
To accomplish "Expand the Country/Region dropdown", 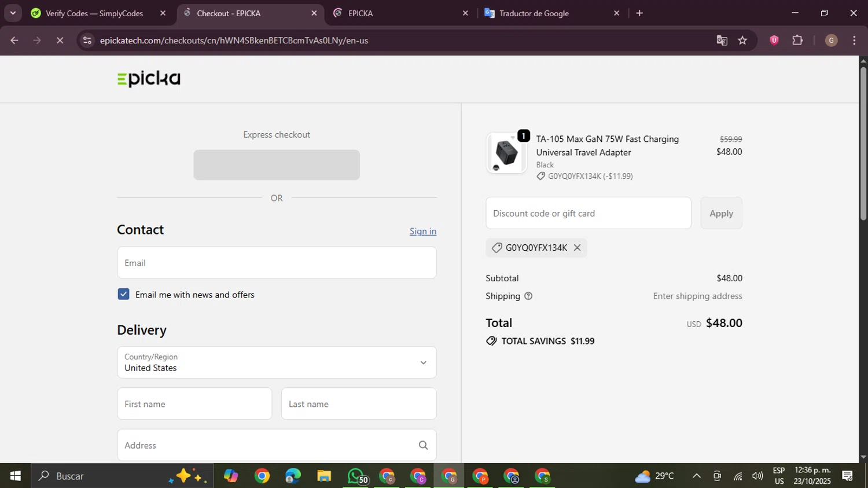I will click(x=277, y=362).
